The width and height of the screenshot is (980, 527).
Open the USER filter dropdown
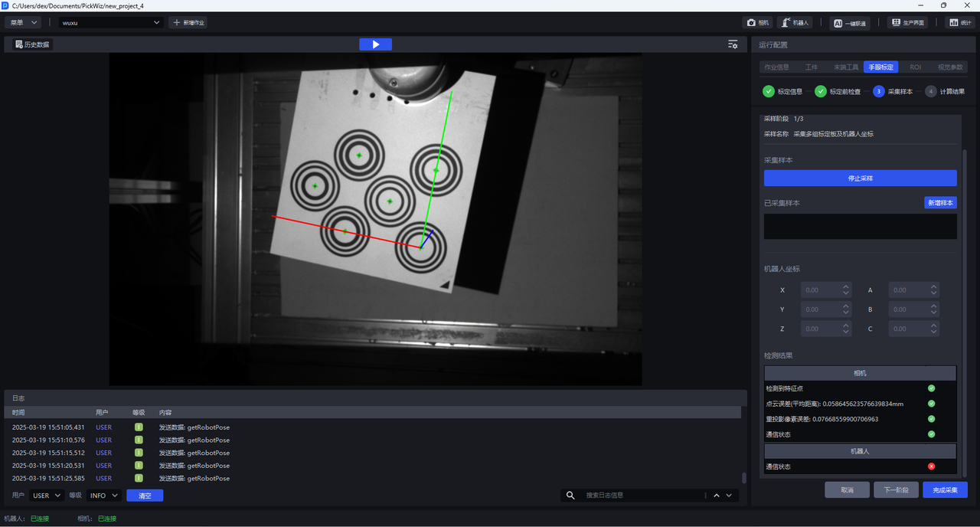pos(47,496)
